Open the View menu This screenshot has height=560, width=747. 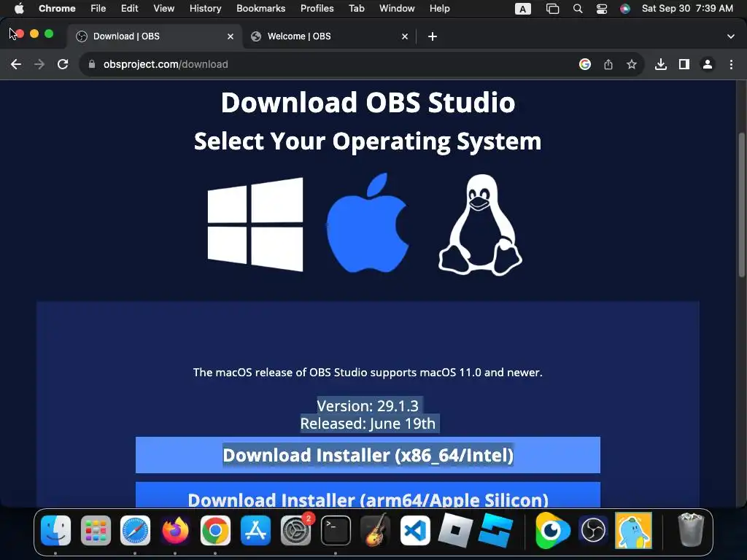pyautogui.click(x=163, y=9)
